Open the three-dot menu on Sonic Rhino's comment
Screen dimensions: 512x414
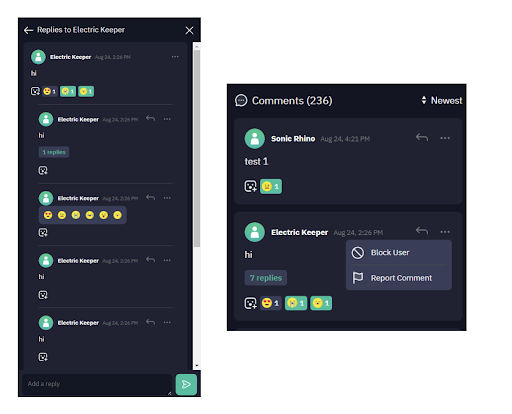pyautogui.click(x=445, y=138)
